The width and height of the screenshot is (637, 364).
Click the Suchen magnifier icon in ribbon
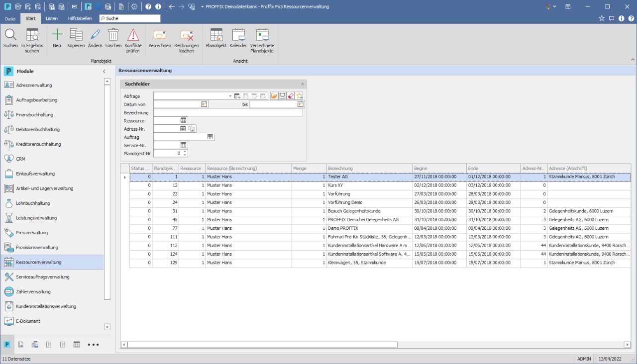[x=10, y=35]
